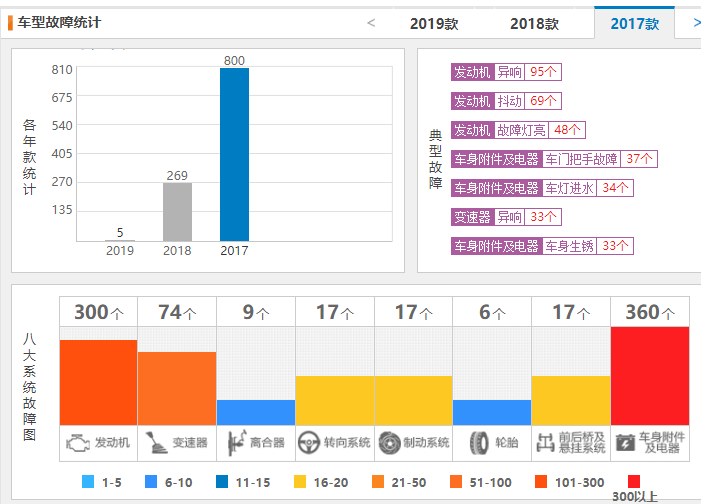This screenshot has width=701, height=504.
Task: Open 车门把手故障 37个 fault tag
Action: pyautogui.click(x=554, y=159)
